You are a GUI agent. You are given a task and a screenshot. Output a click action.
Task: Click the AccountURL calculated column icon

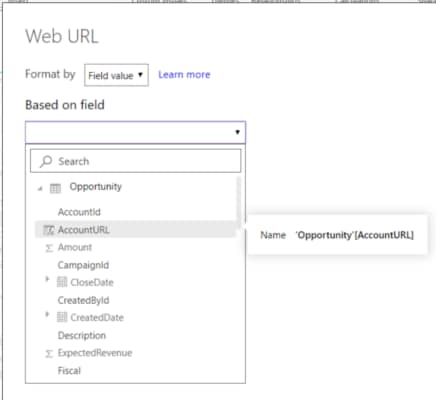pos(49,230)
